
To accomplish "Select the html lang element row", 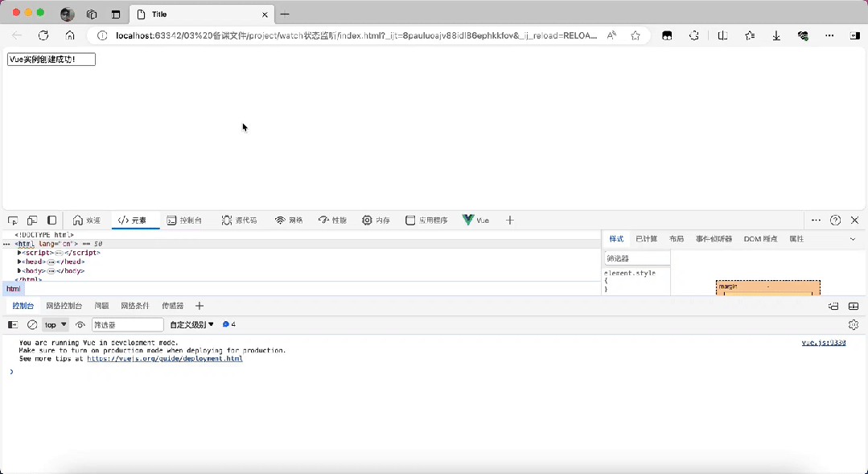I will click(x=301, y=244).
